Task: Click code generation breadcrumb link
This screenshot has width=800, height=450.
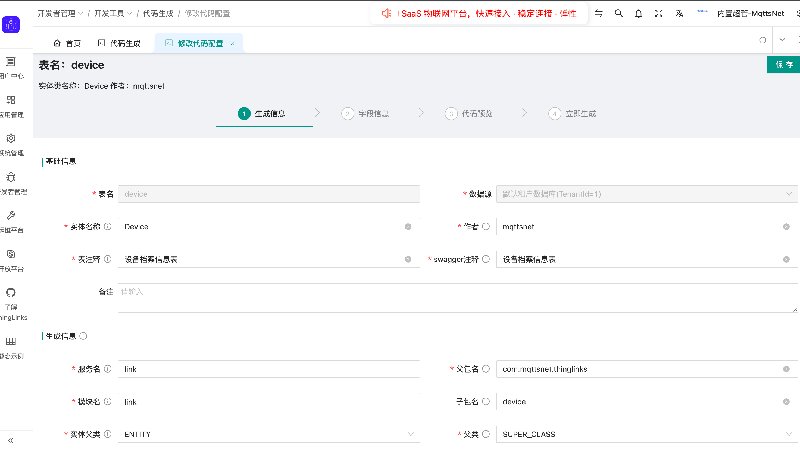Action: click(158, 13)
